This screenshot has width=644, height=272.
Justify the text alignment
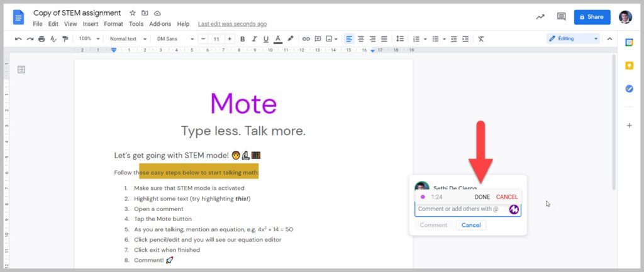point(384,39)
